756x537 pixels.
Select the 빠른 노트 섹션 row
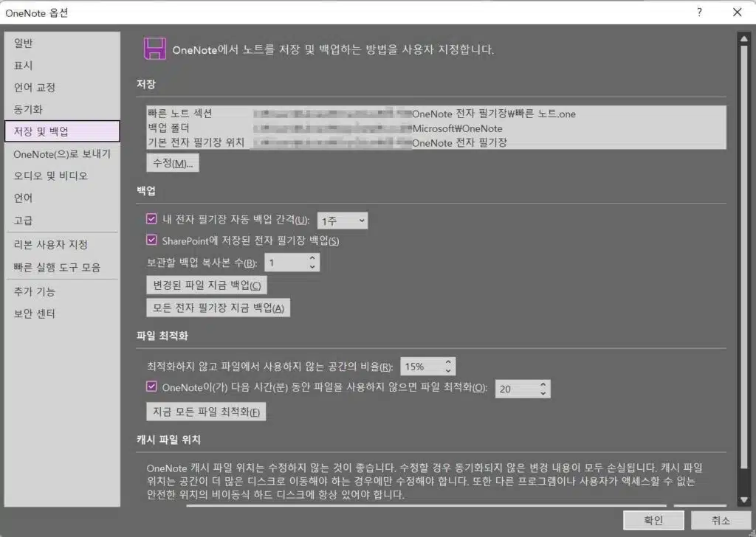point(436,114)
